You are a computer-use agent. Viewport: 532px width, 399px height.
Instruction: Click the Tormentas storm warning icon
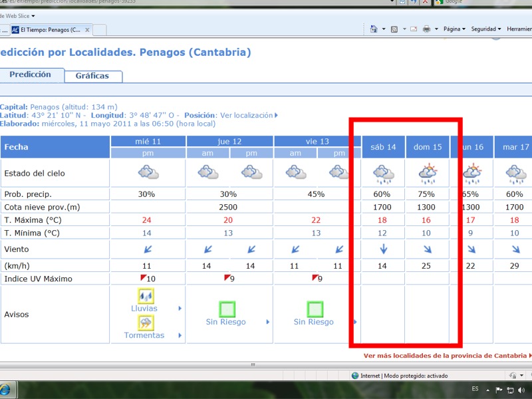pos(146,323)
